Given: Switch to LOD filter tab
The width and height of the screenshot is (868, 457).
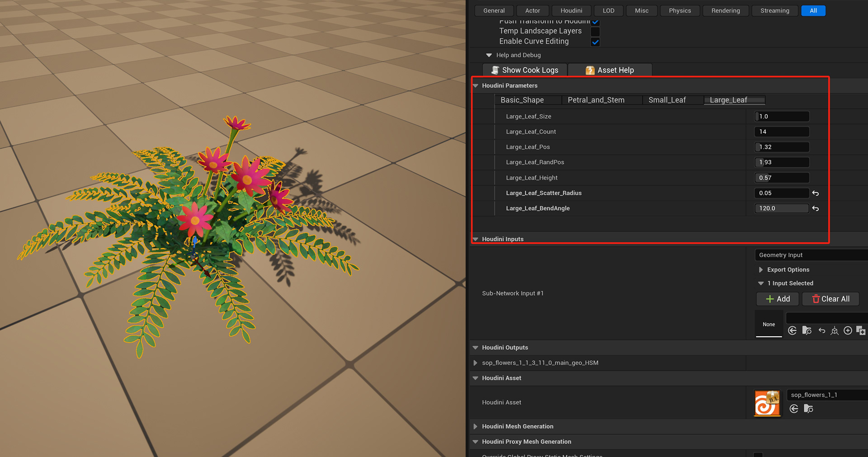Looking at the screenshot, I should coord(609,10).
